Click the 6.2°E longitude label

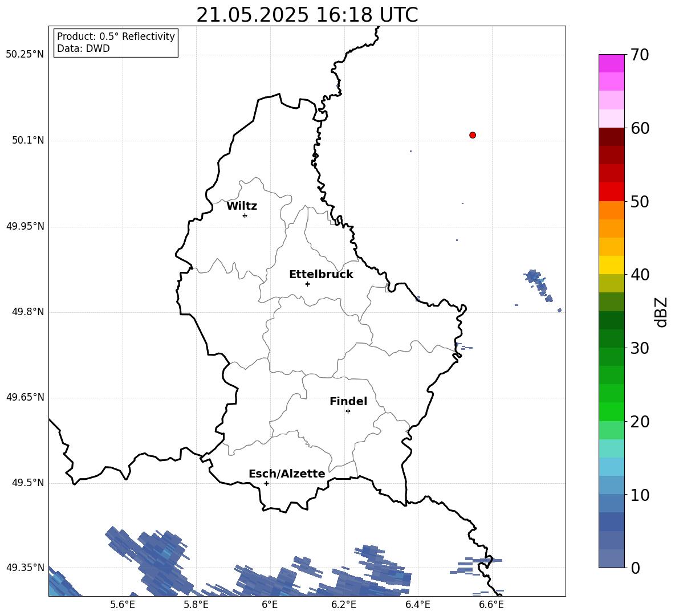coord(344,605)
